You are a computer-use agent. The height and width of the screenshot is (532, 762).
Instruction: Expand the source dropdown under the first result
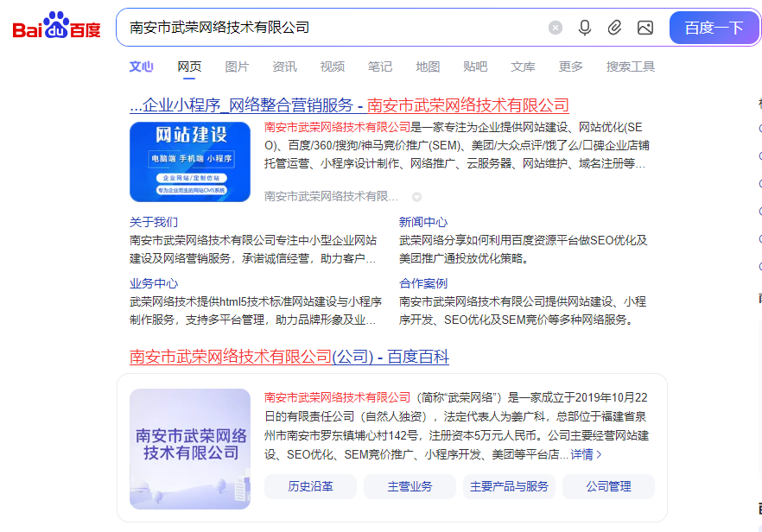(x=416, y=196)
